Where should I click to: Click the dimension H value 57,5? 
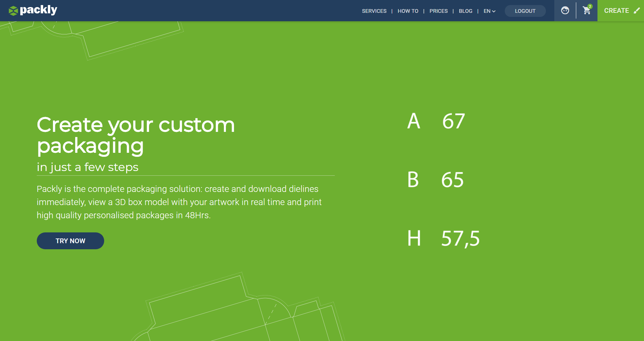[x=461, y=238]
